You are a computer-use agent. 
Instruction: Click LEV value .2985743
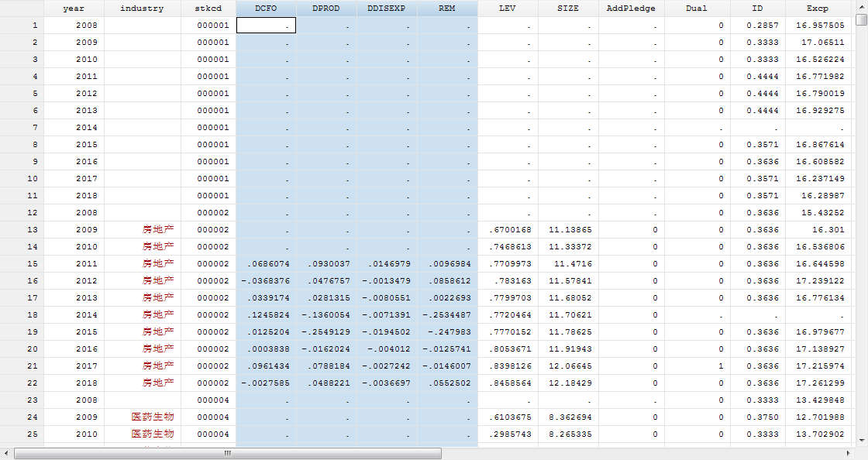(510, 434)
